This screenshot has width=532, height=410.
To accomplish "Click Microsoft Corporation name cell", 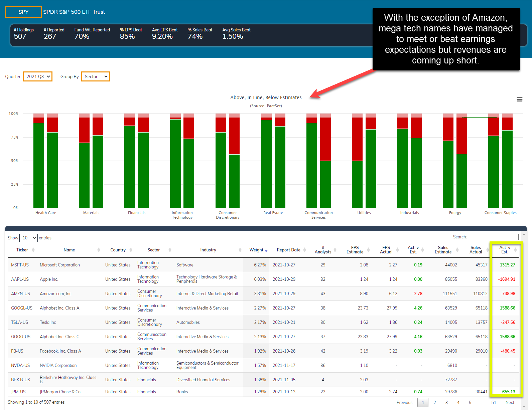I will pyautogui.click(x=60, y=265).
